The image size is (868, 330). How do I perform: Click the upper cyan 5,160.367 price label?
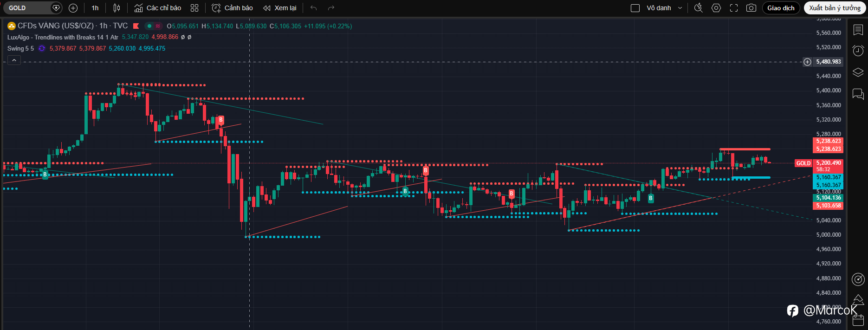coord(829,177)
